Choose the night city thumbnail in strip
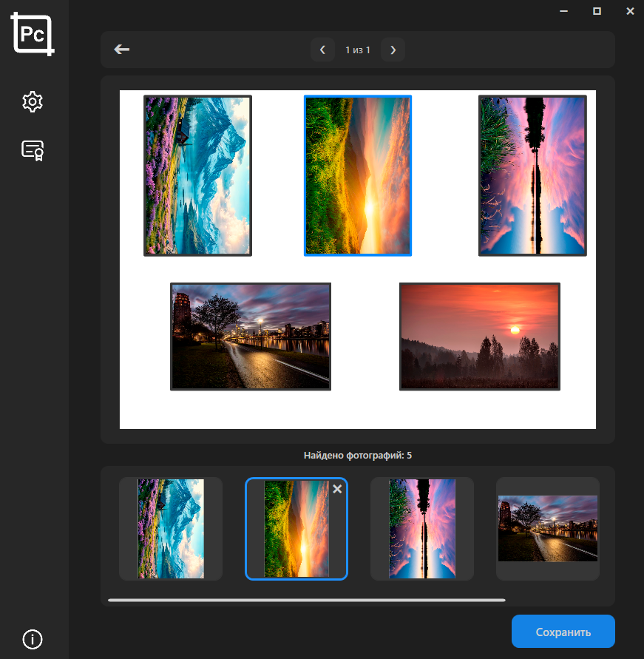The image size is (644, 659). 548,529
